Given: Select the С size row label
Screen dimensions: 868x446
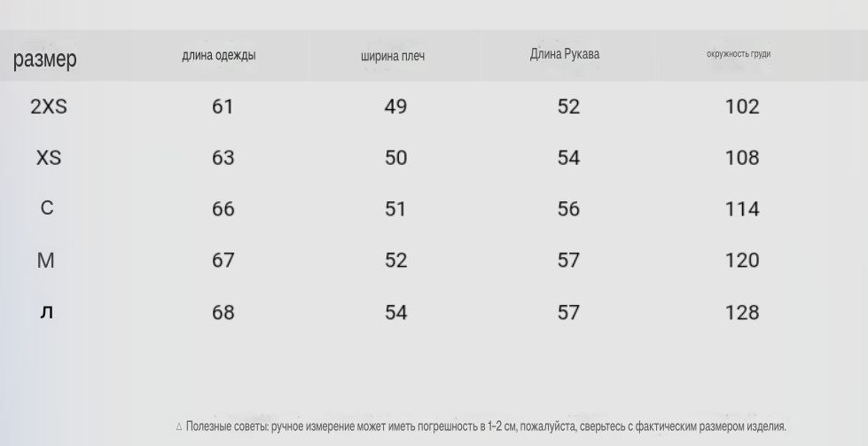Looking at the screenshot, I should [47, 208].
